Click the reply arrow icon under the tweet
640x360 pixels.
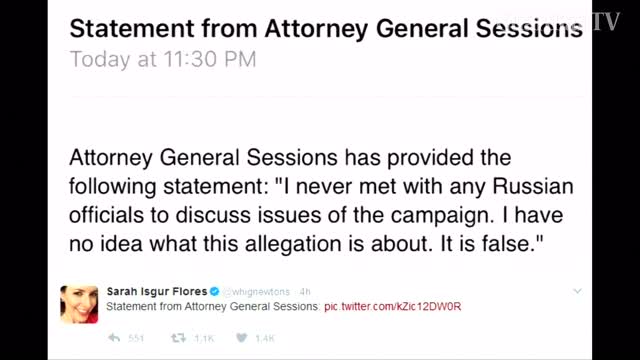114,338
